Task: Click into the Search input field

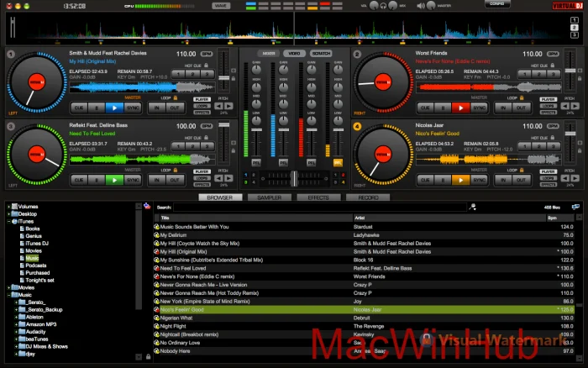Action: coord(320,207)
